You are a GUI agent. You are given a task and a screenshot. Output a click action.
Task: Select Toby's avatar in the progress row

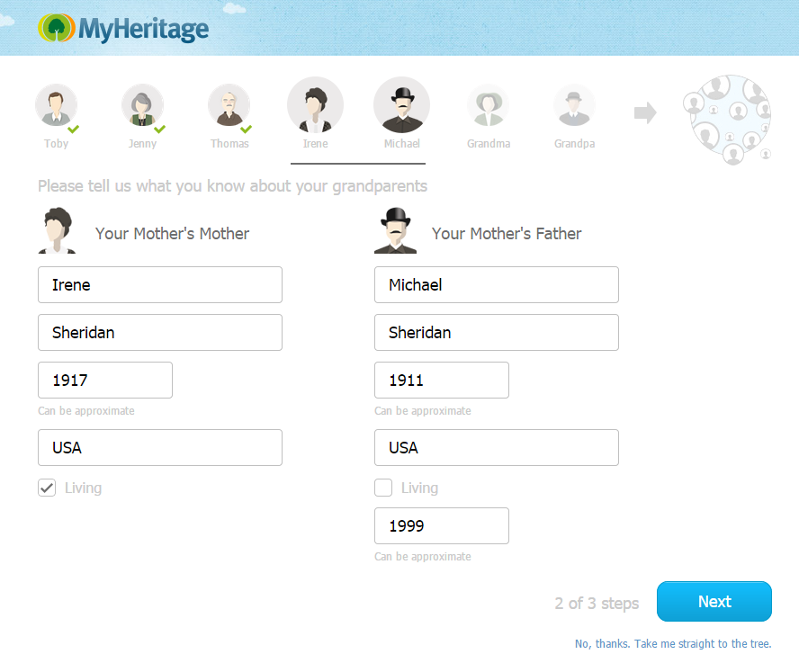(x=56, y=106)
